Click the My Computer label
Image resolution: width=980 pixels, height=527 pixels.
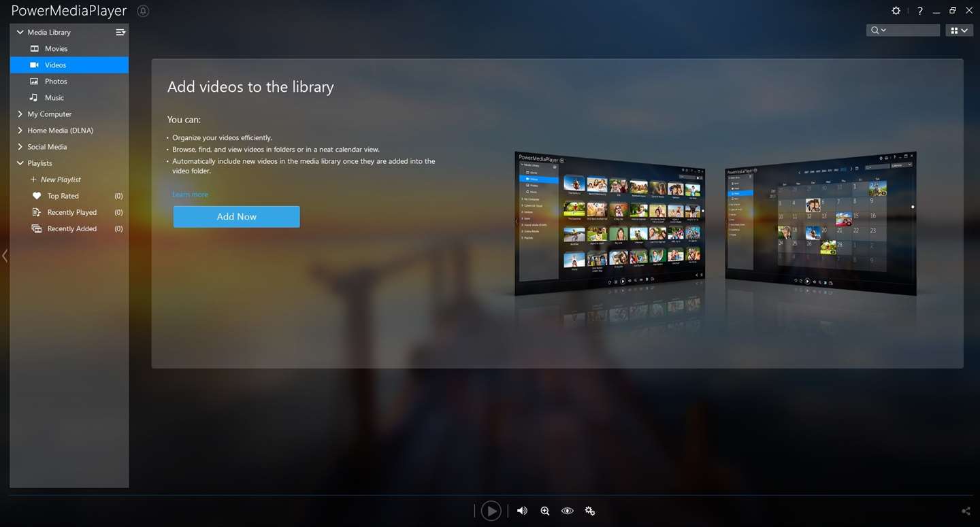click(x=50, y=114)
